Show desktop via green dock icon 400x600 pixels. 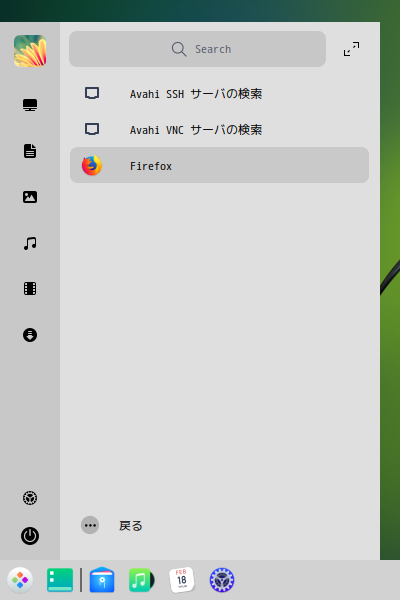[x=60, y=580]
